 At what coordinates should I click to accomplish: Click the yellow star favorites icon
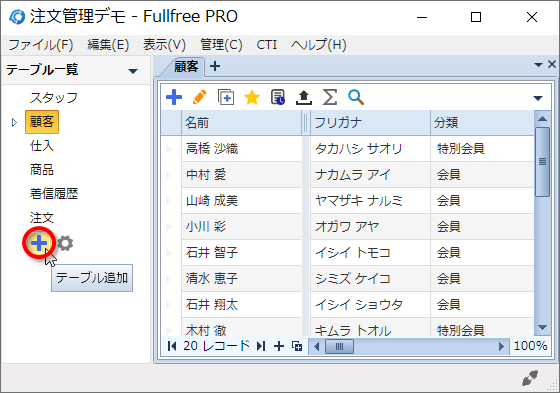pyautogui.click(x=252, y=97)
